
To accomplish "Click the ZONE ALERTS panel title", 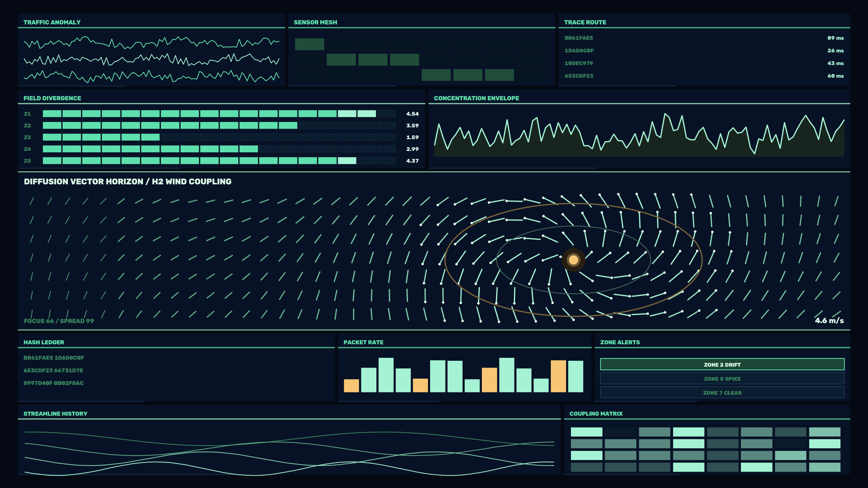I will pyautogui.click(x=620, y=342).
